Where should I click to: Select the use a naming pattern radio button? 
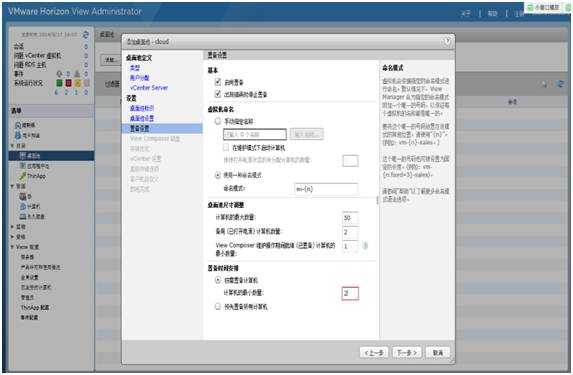coord(218,175)
